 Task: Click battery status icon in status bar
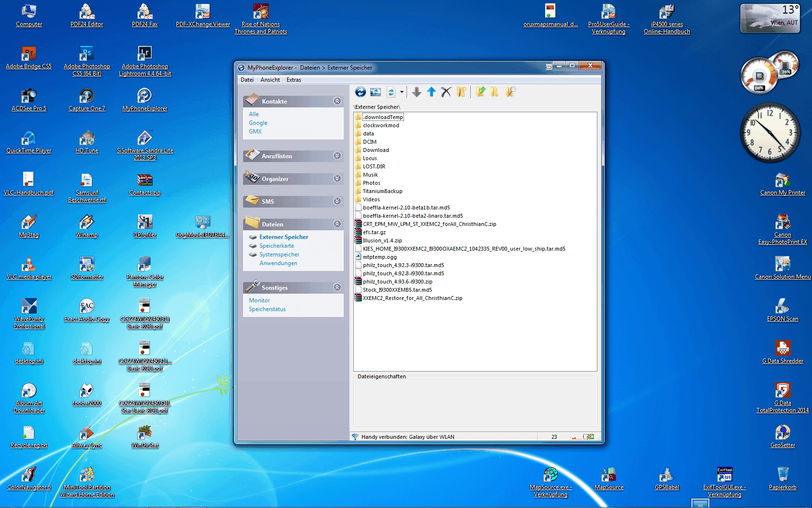(x=589, y=437)
